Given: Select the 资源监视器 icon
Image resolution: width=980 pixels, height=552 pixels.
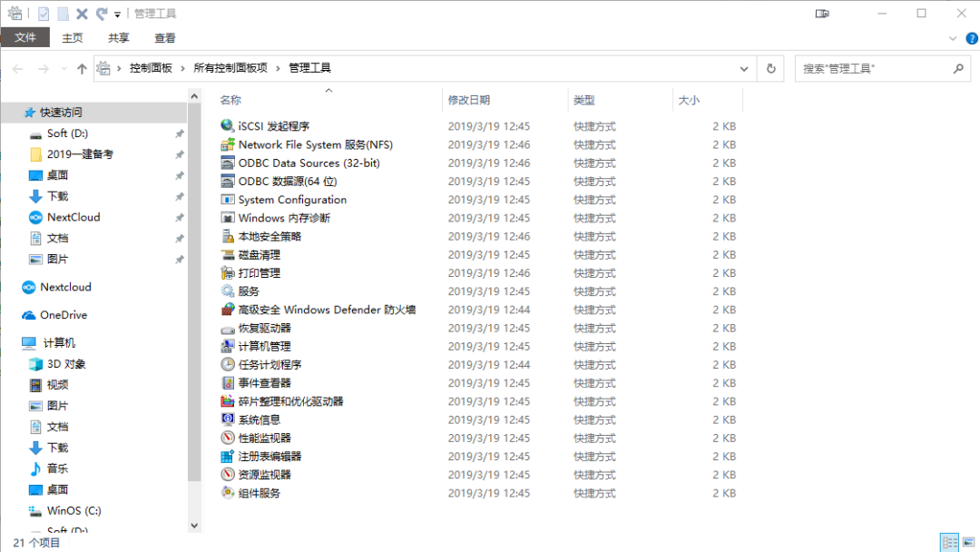Looking at the screenshot, I should click(228, 475).
